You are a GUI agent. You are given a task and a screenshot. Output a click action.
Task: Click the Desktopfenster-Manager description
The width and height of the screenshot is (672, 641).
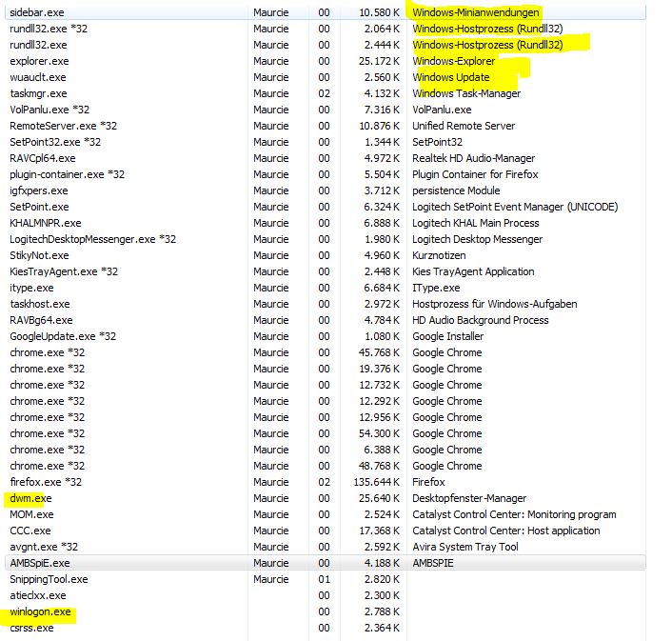point(469,499)
